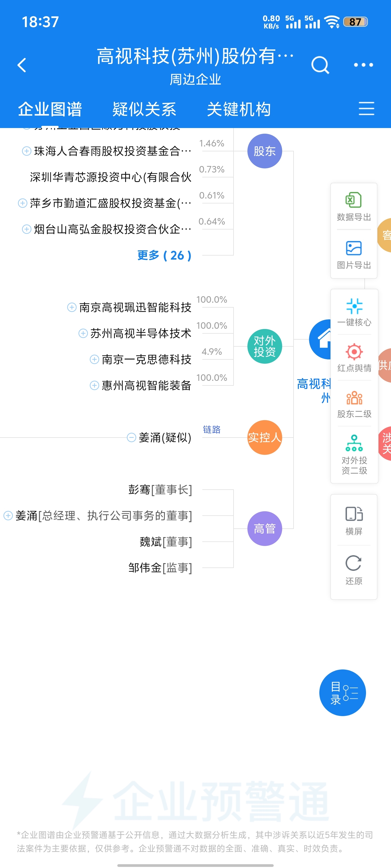Select the 股东 node circle
391x868 pixels.
click(x=264, y=151)
